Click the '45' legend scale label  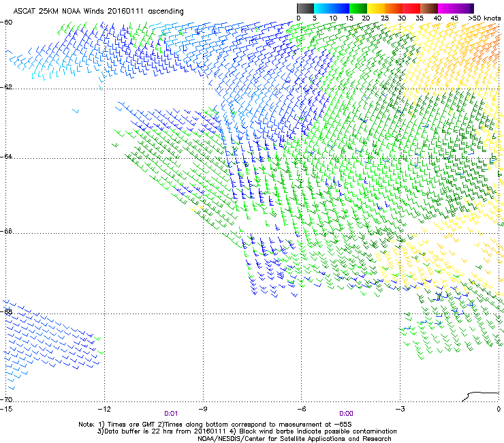click(x=454, y=18)
